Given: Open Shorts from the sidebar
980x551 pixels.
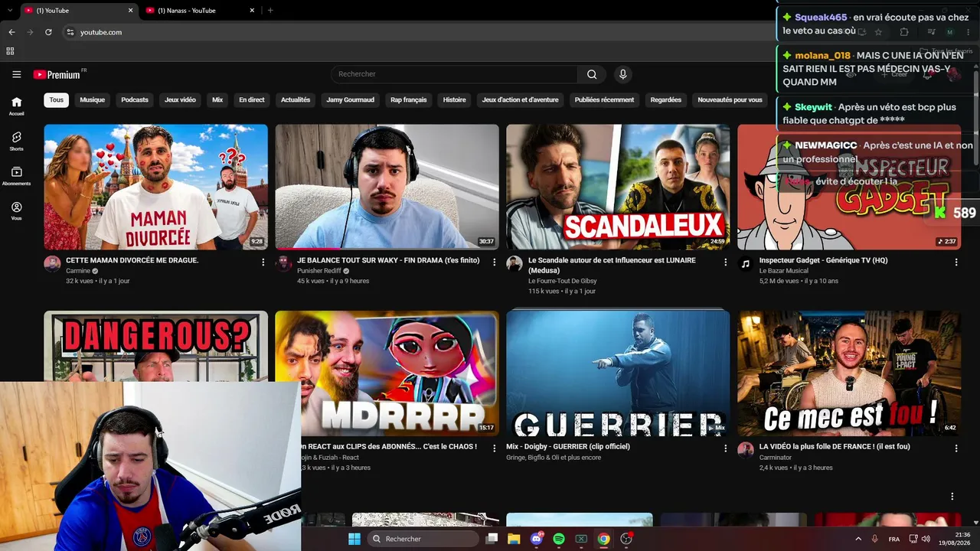Looking at the screenshot, I should pos(16,141).
